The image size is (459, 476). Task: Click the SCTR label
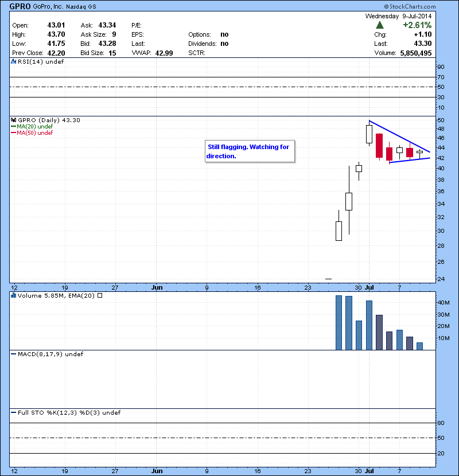(197, 53)
